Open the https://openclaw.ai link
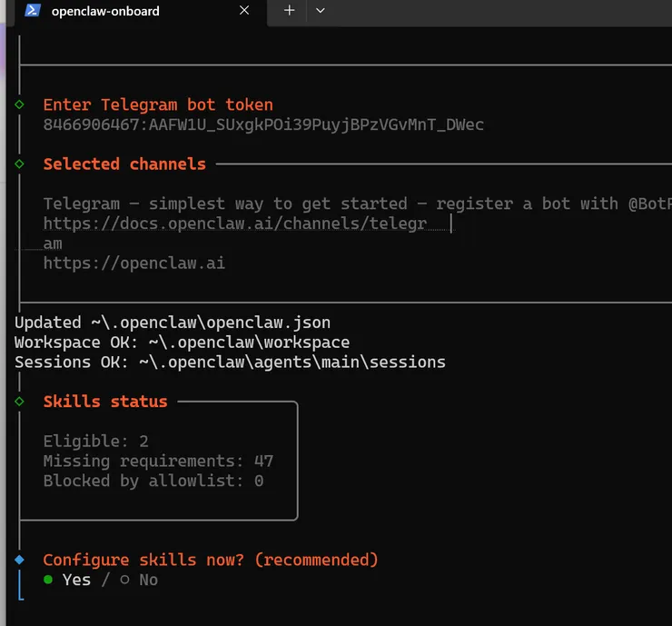672x626 pixels. 133,263
